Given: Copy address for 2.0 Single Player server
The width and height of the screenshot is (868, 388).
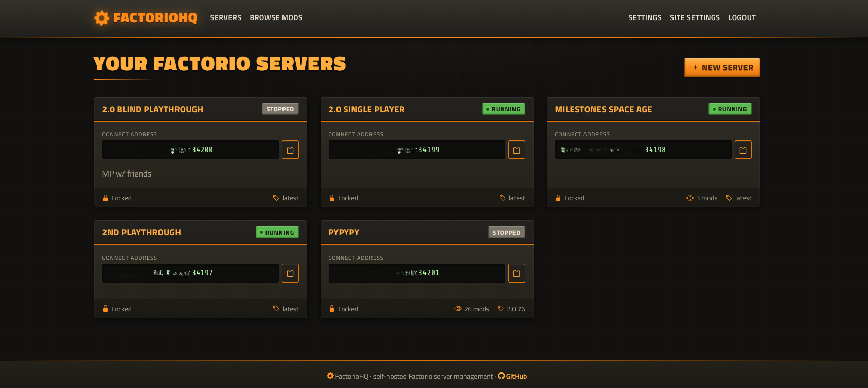Looking at the screenshot, I should coord(517,150).
